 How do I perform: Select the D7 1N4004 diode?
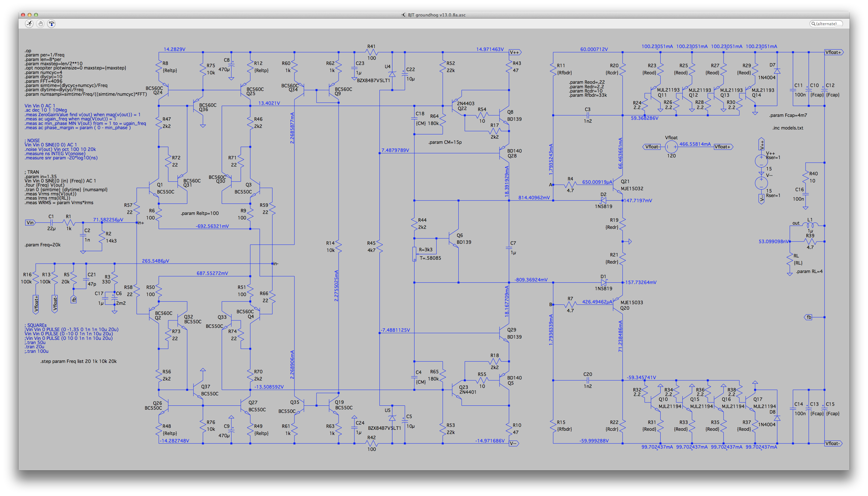tap(777, 71)
